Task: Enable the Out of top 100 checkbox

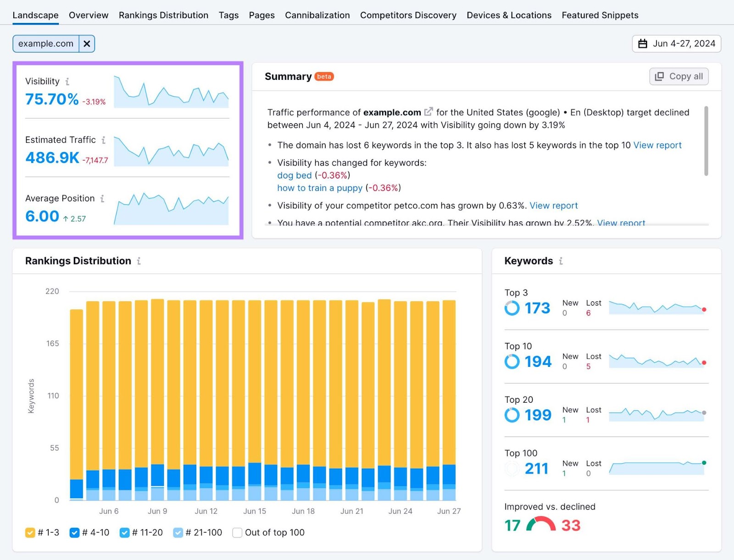Action: [237, 532]
